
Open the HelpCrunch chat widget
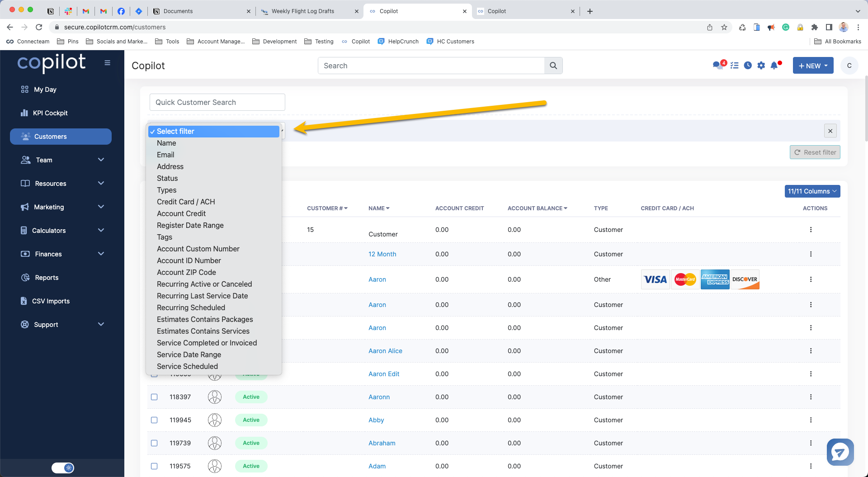click(840, 452)
